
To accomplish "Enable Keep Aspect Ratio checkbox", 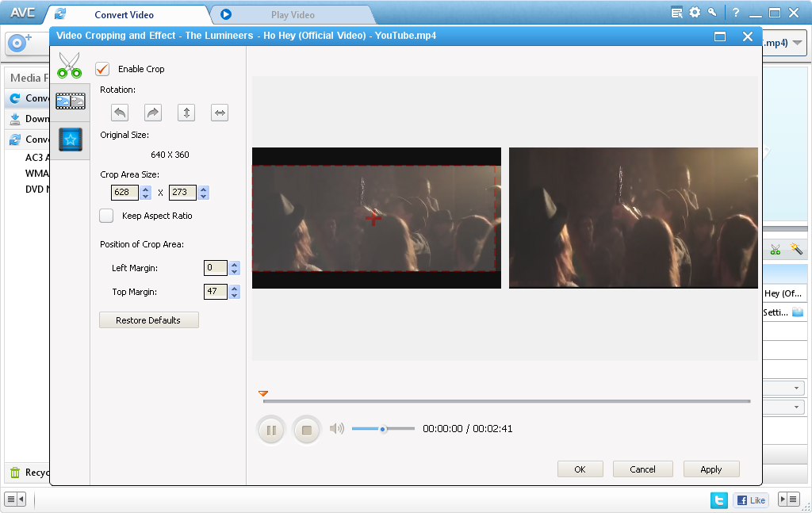I will point(106,216).
